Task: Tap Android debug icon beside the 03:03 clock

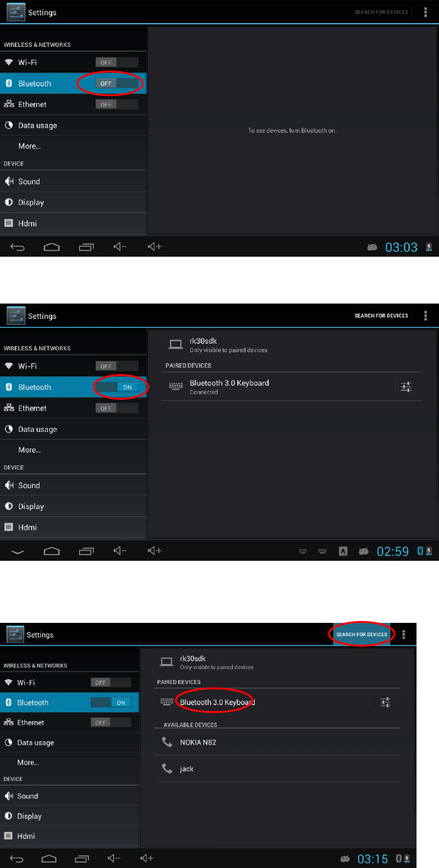Action: coord(372,247)
